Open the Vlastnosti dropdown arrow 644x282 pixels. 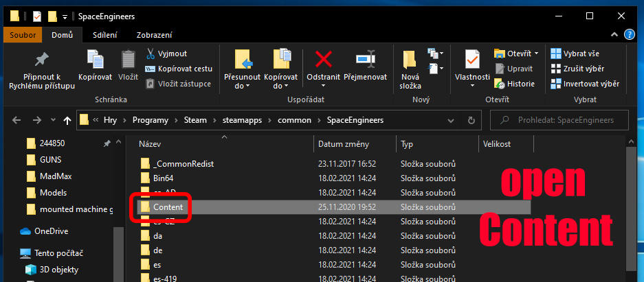click(472, 86)
